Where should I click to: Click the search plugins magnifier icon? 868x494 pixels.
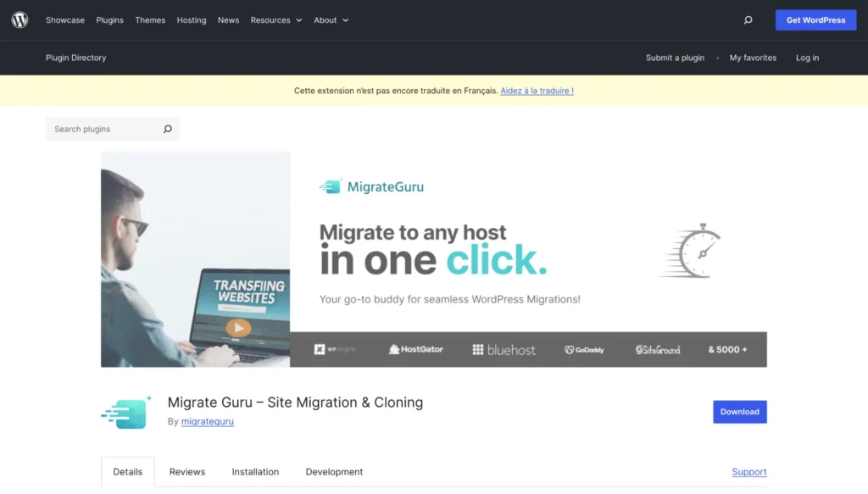168,129
